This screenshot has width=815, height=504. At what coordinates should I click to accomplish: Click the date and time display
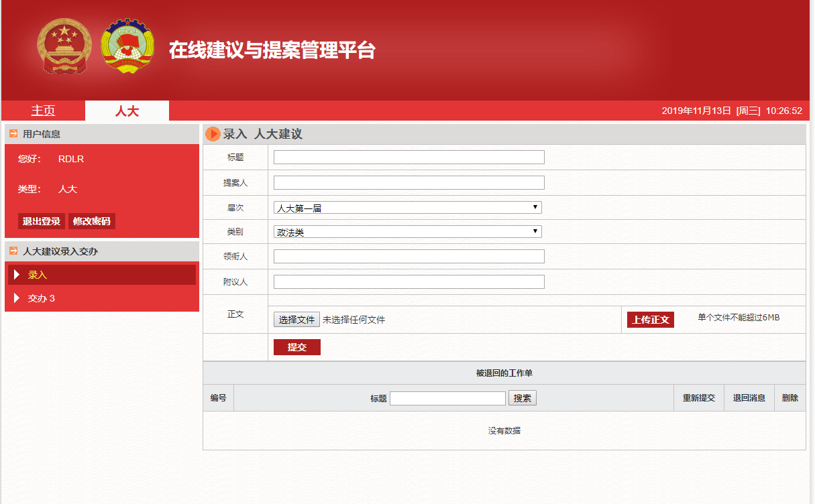tap(732, 111)
